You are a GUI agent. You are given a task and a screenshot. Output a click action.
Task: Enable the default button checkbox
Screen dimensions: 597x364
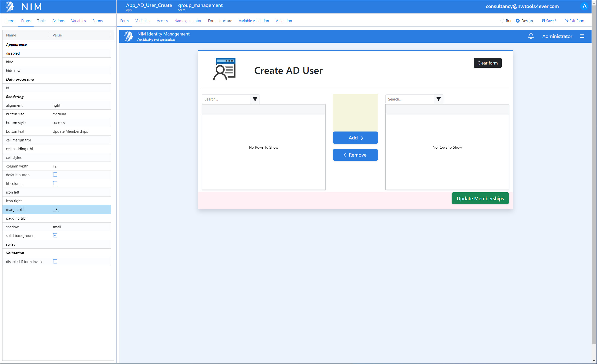click(55, 175)
